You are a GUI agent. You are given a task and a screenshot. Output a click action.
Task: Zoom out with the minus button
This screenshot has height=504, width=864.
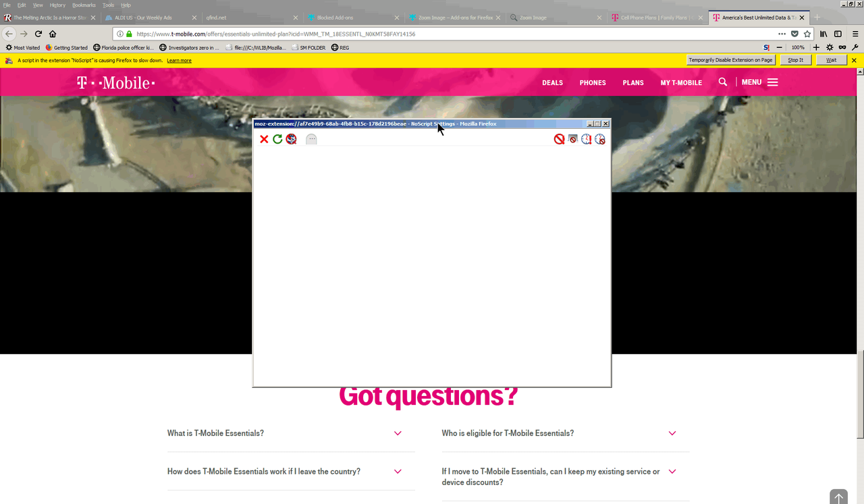point(780,48)
